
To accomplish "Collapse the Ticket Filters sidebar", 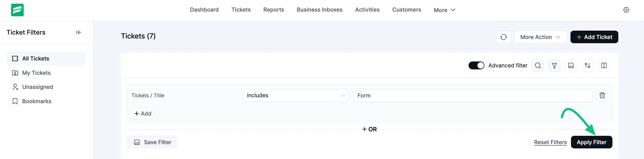I will click(78, 32).
